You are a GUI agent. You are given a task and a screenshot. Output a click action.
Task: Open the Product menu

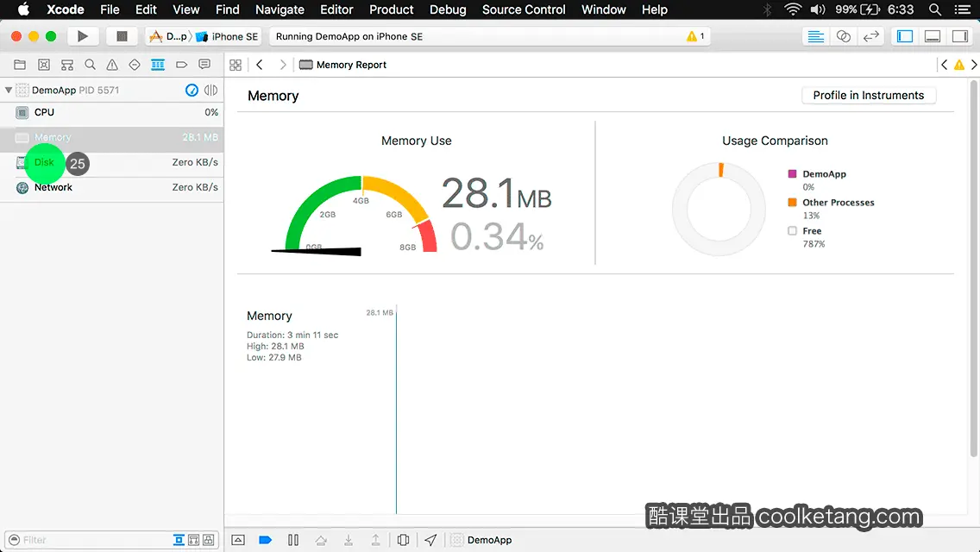click(x=392, y=9)
